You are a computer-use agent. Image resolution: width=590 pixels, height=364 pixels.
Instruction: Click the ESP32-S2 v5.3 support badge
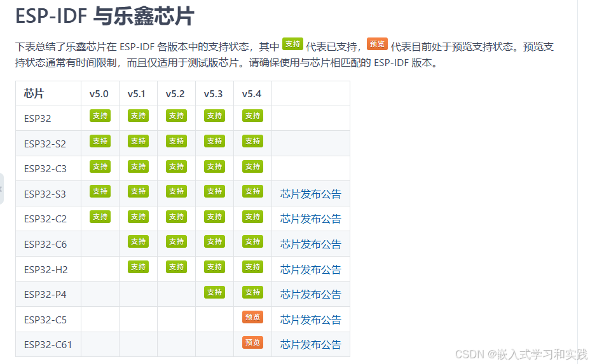pos(214,142)
